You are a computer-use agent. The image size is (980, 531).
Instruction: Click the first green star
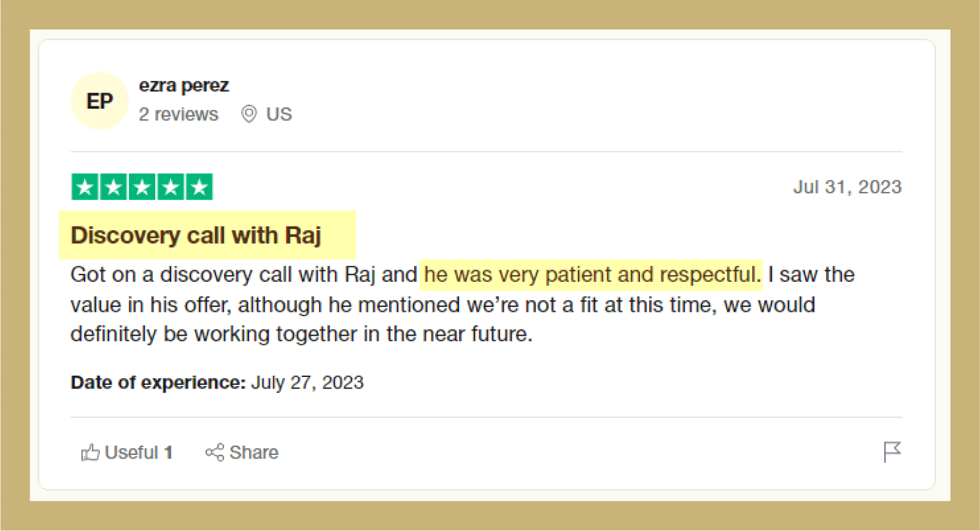click(85, 187)
